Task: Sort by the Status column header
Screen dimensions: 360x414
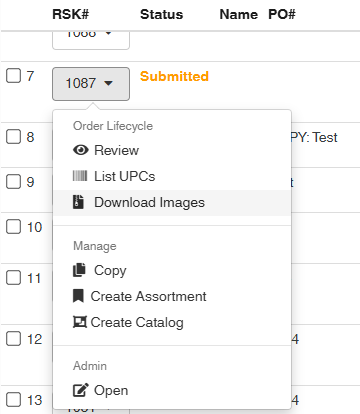Action: pos(162,14)
